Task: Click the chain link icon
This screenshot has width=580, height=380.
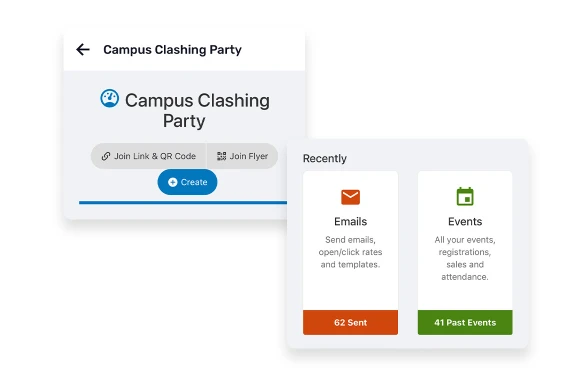Action: (106, 156)
